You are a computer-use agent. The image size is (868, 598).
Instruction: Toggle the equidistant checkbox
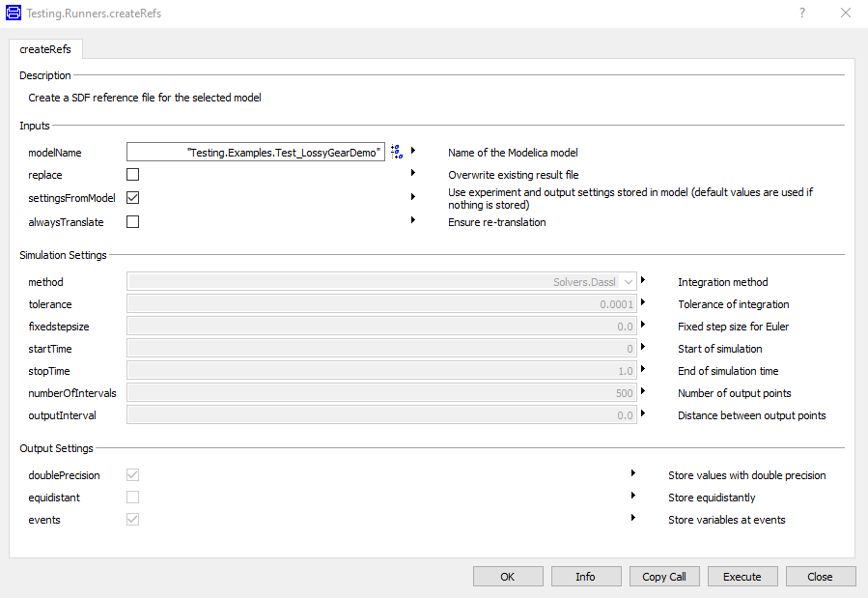point(133,498)
